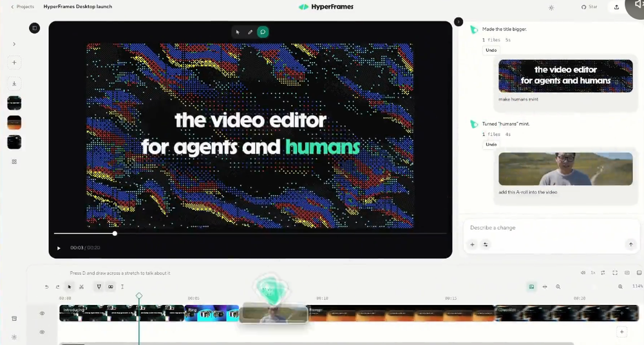This screenshot has width=644, height=345.
Task: Select the pointer tool above the preview
Action: (x=238, y=32)
